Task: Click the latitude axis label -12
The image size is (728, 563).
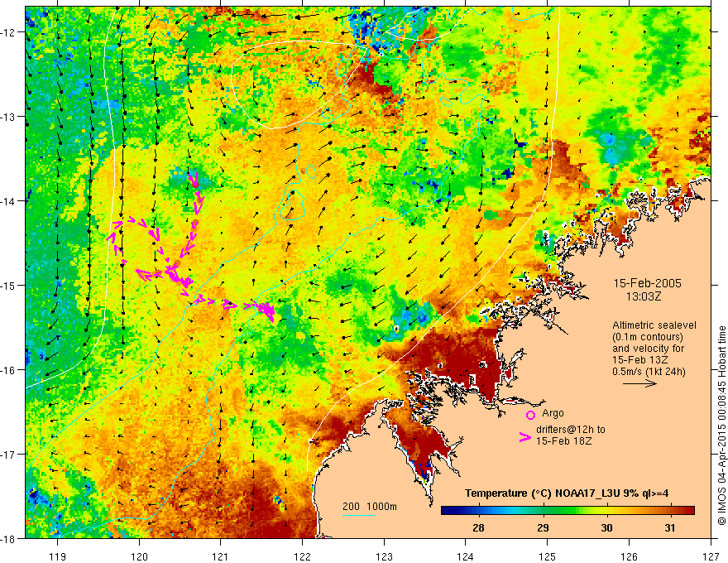Action: 9,32
